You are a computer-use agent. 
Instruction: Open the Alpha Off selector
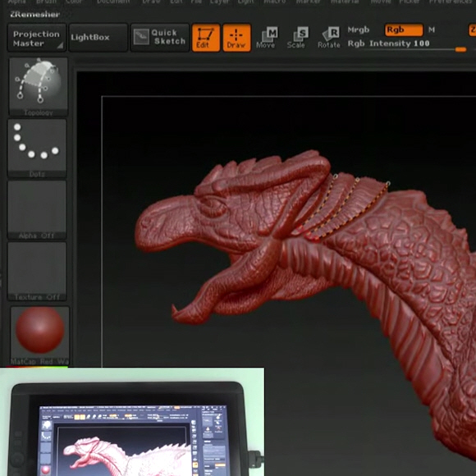click(37, 210)
